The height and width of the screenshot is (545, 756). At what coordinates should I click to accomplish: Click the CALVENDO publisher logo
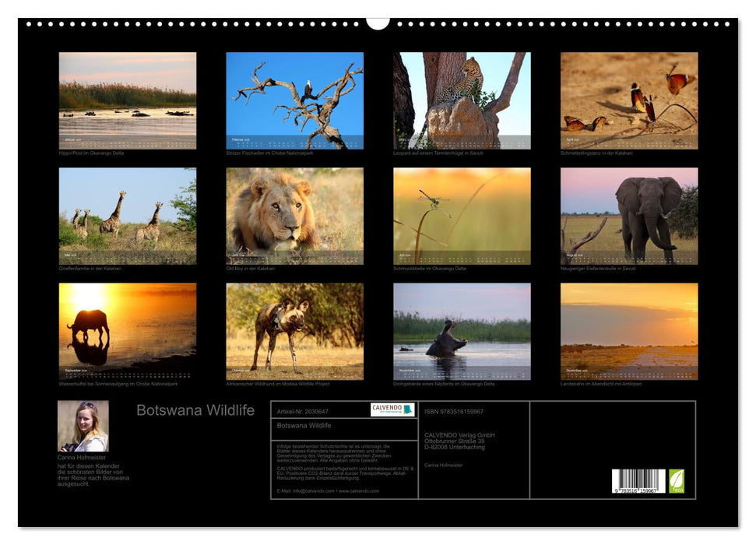coord(392,410)
